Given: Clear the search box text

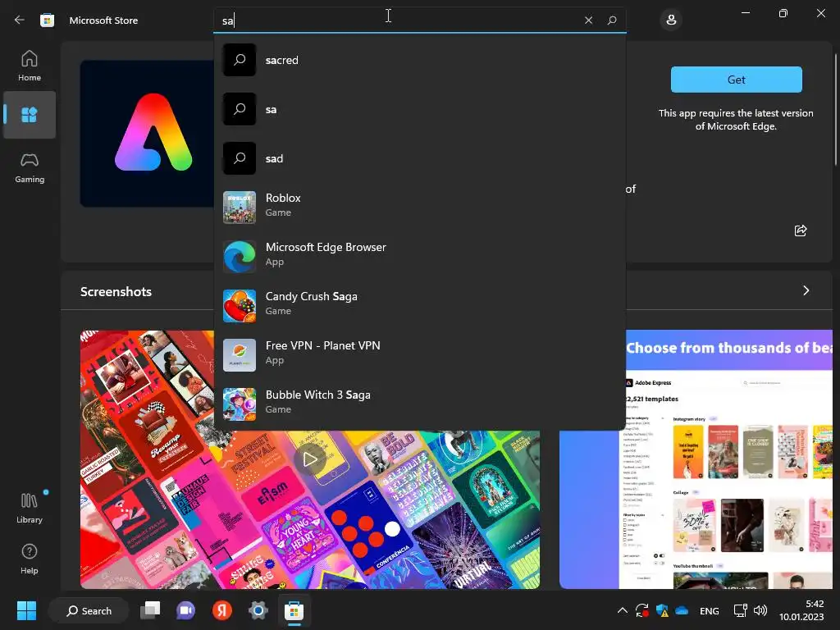Looking at the screenshot, I should (588, 20).
